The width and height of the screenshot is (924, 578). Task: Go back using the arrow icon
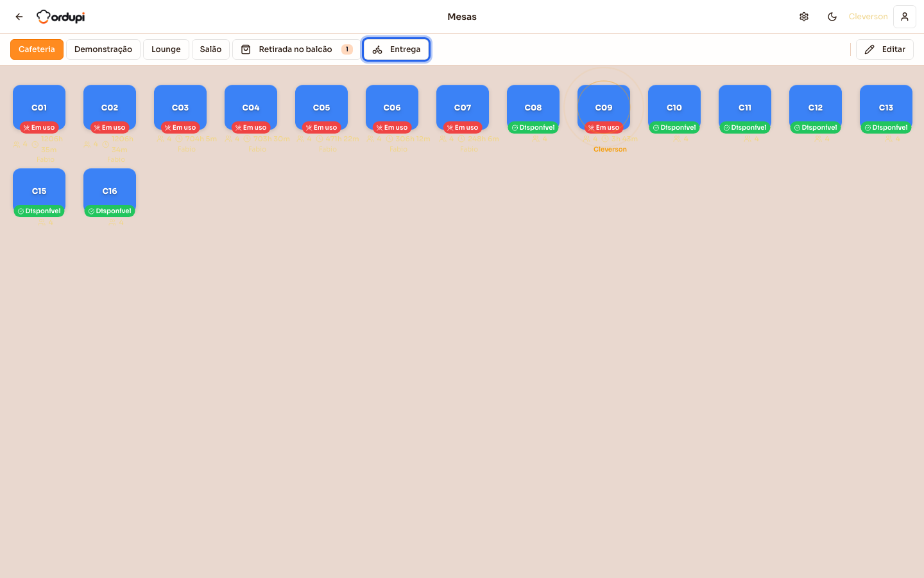[x=19, y=17]
